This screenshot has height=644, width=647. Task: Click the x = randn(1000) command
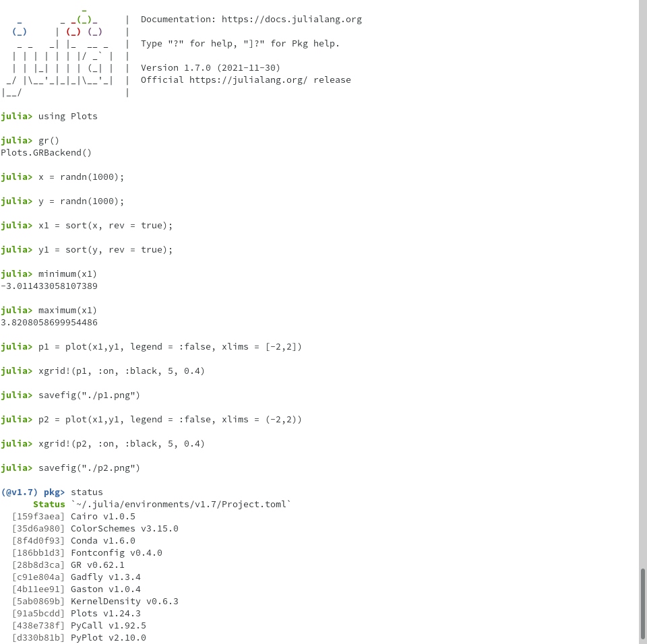pyautogui.click(x=81, y=176)
